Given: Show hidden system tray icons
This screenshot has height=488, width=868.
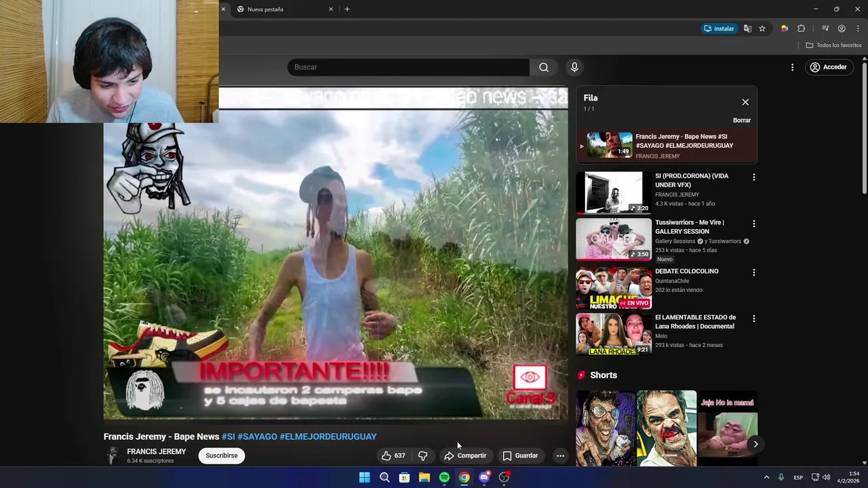Looking at the screenshot, I should pos(766,477).
